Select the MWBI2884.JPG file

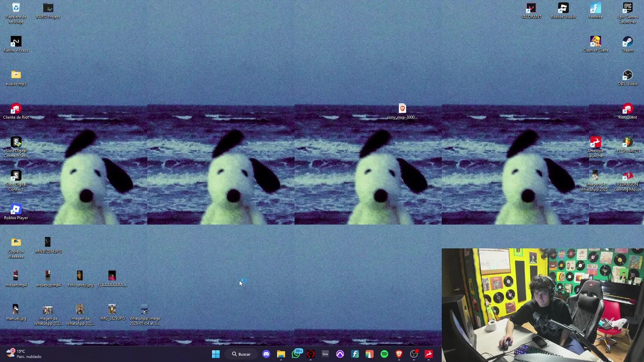click(48, 246)
